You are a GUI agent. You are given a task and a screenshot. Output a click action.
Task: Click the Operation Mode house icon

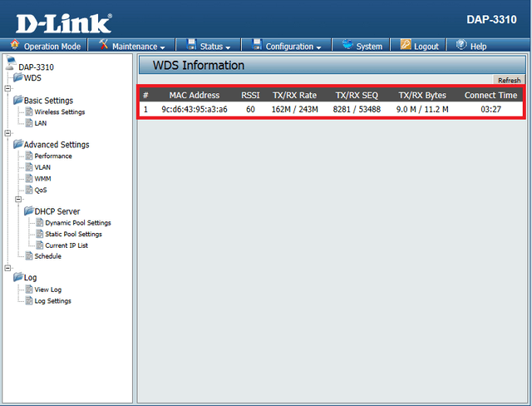pyautogui.click(x=15, y=44)
